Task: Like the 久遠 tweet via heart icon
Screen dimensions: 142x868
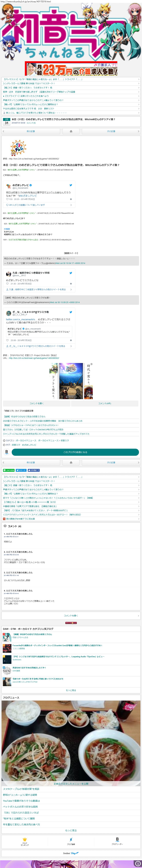Action: [x=7, y=284]
